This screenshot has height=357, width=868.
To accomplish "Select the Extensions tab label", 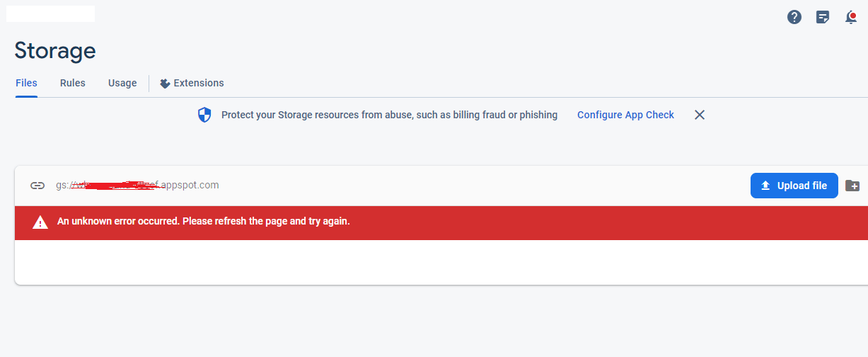I will [199, 83].
